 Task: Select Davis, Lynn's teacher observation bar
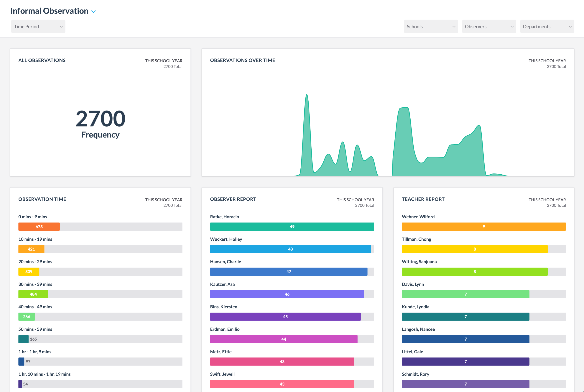[465, 294]
